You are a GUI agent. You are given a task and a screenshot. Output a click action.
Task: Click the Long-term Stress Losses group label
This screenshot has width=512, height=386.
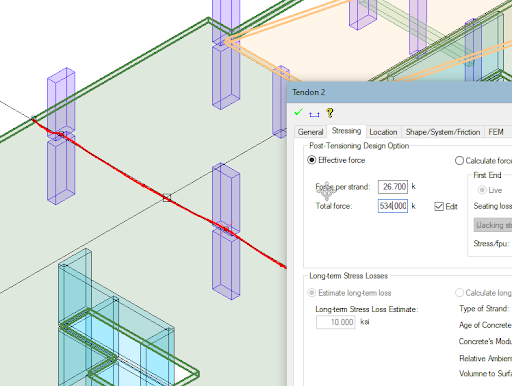(348, 276)
